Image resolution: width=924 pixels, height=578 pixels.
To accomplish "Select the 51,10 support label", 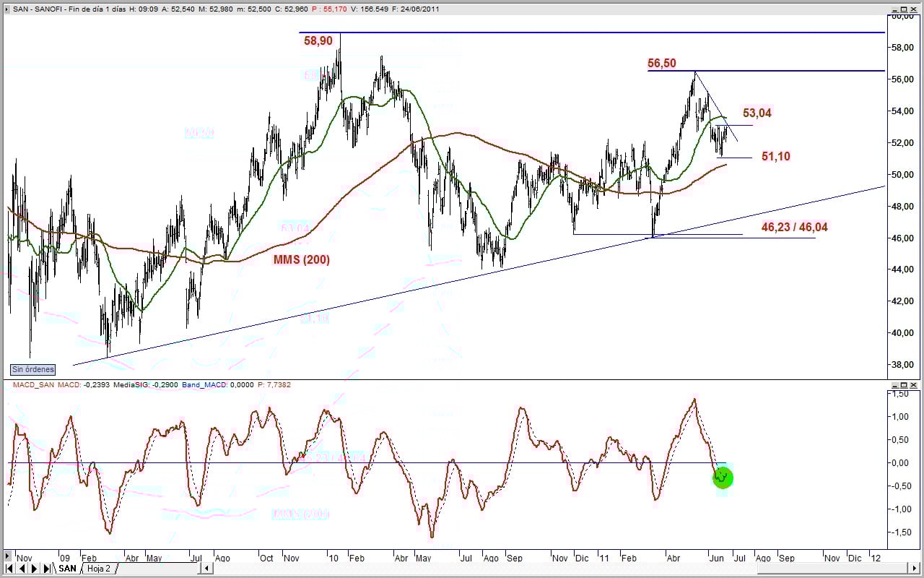I will point(776,156).
